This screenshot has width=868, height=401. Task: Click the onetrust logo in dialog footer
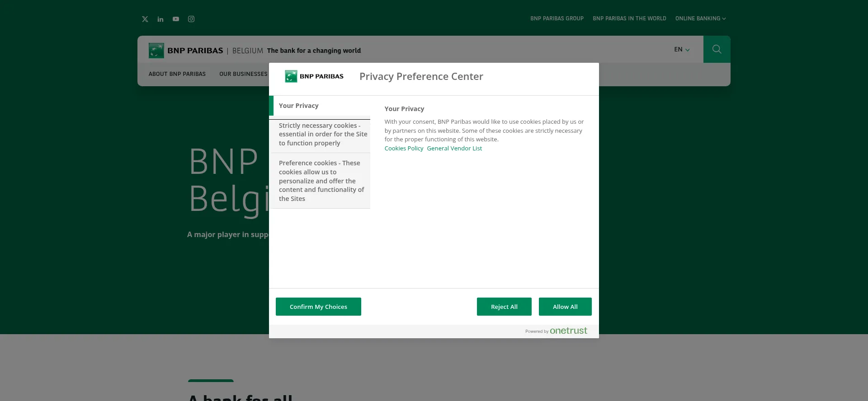568,331
